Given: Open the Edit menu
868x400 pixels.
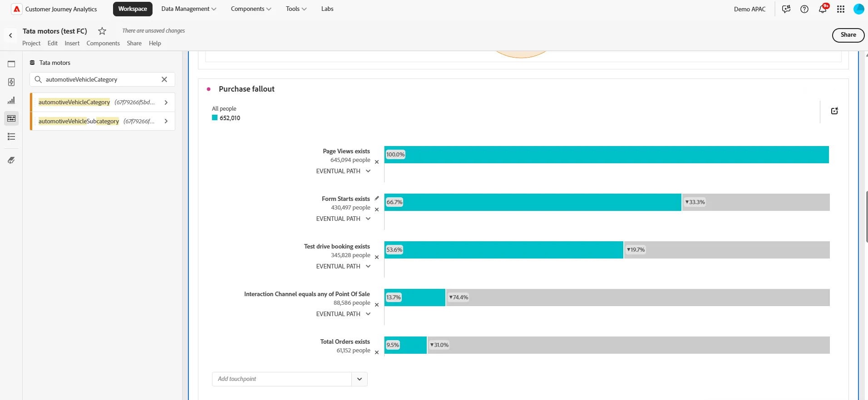Looking at the screenshot, I should pos(53,44).
